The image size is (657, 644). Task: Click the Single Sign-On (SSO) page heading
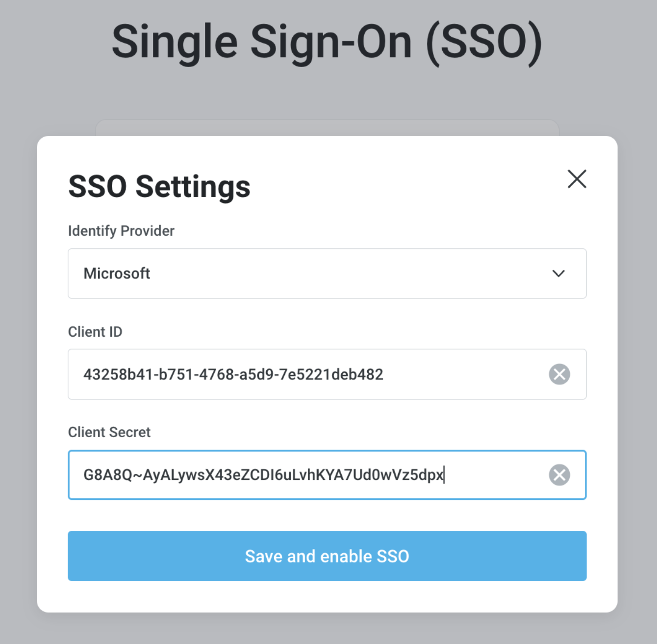pos(327,42)
